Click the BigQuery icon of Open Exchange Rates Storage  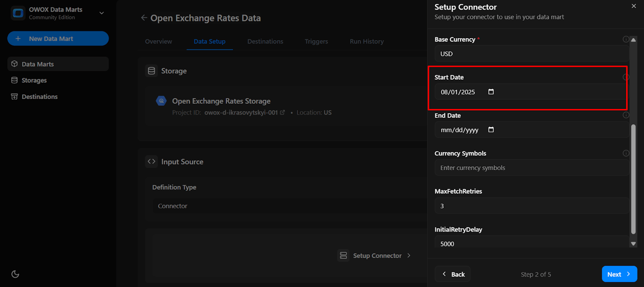[x=161, y=101]
